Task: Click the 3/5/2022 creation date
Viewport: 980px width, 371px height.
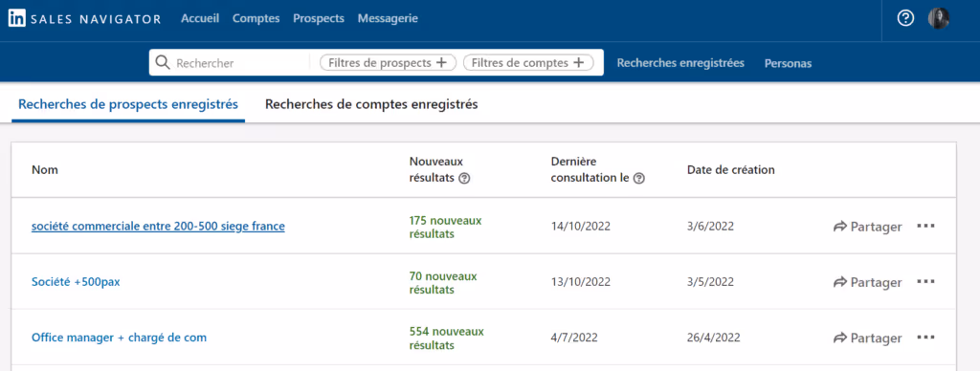Action: pyautogui.click(x=711, y=282)
